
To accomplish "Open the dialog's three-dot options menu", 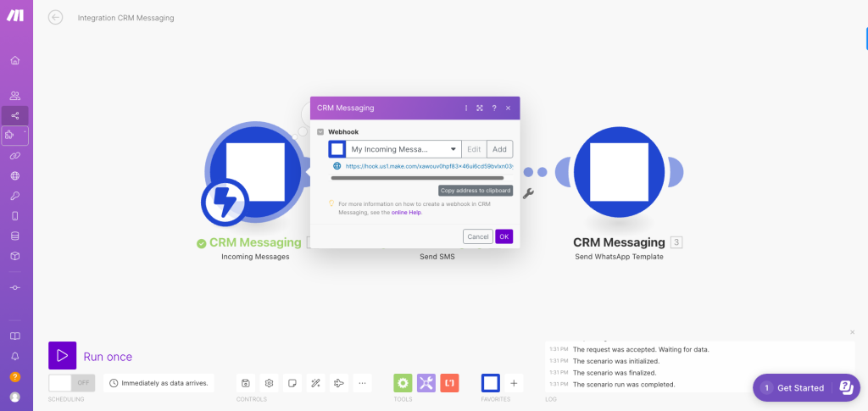I will pos(466,108).
